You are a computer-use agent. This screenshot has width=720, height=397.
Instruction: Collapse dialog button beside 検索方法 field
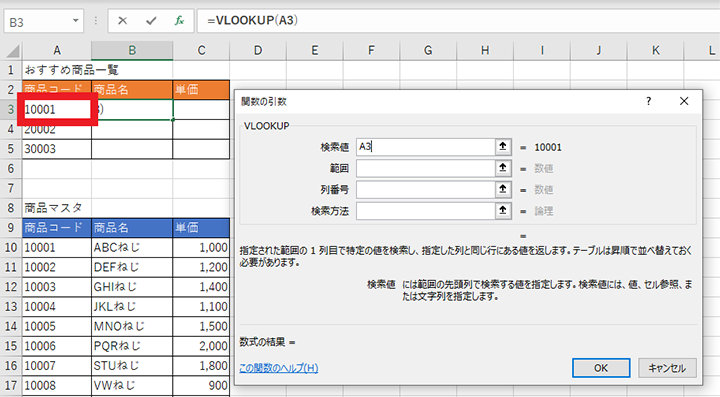[x=503, y=211]
